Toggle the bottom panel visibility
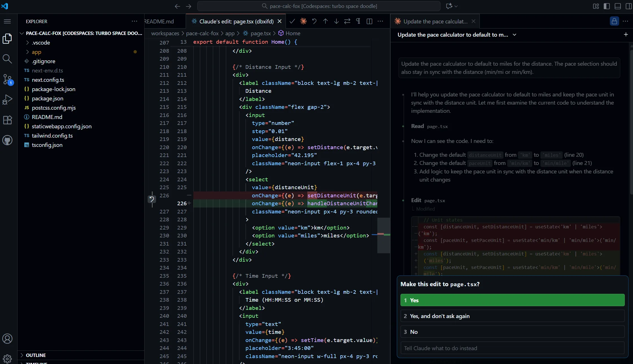Screen dimensions: 633x364 click(x=618, y=6)
